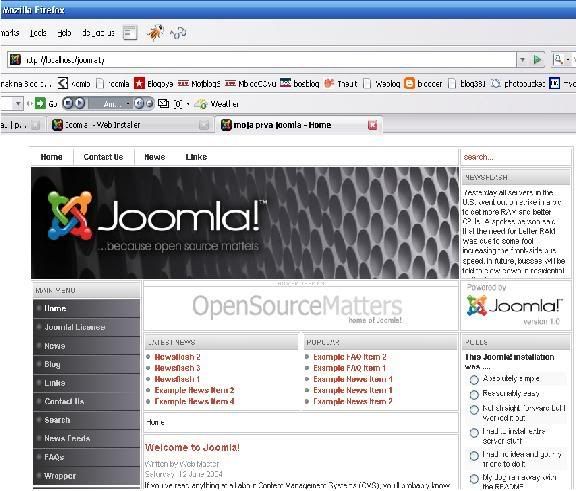Select the had no idea poll option
The width and height of the screenshot is (576, 491).
click(474, 456)
